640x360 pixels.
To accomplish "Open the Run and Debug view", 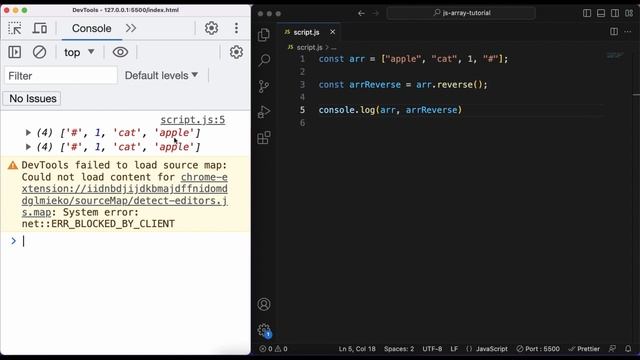I will tap(264, 112).
